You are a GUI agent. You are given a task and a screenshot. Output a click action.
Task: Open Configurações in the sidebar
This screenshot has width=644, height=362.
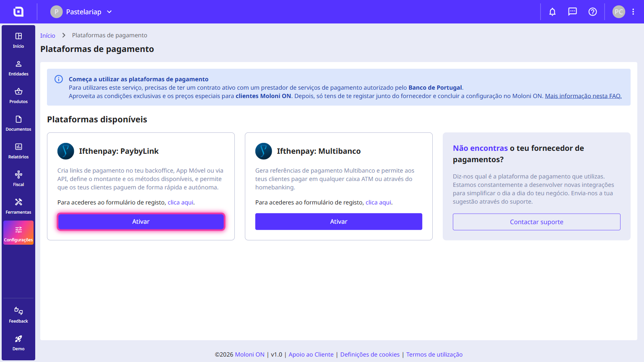tap(18, 233)
